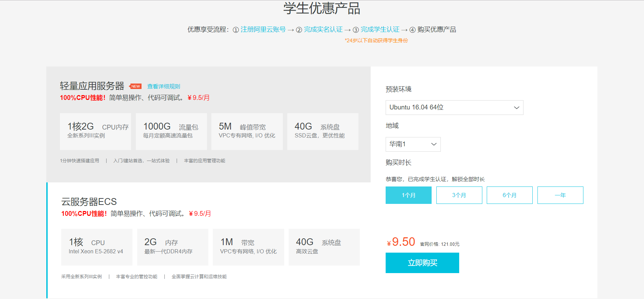This screenshot has height=299, width=644.
Task: Click 入门/建站首选，一站式体验 feature text
Action: [142, 161]
